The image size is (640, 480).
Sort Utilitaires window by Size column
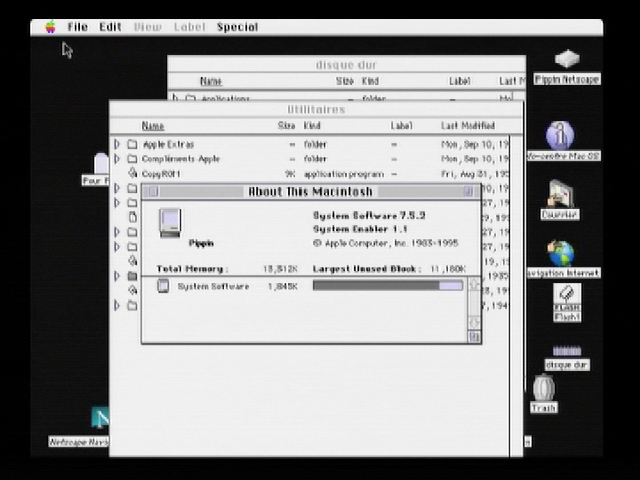(x=286, y=126)
